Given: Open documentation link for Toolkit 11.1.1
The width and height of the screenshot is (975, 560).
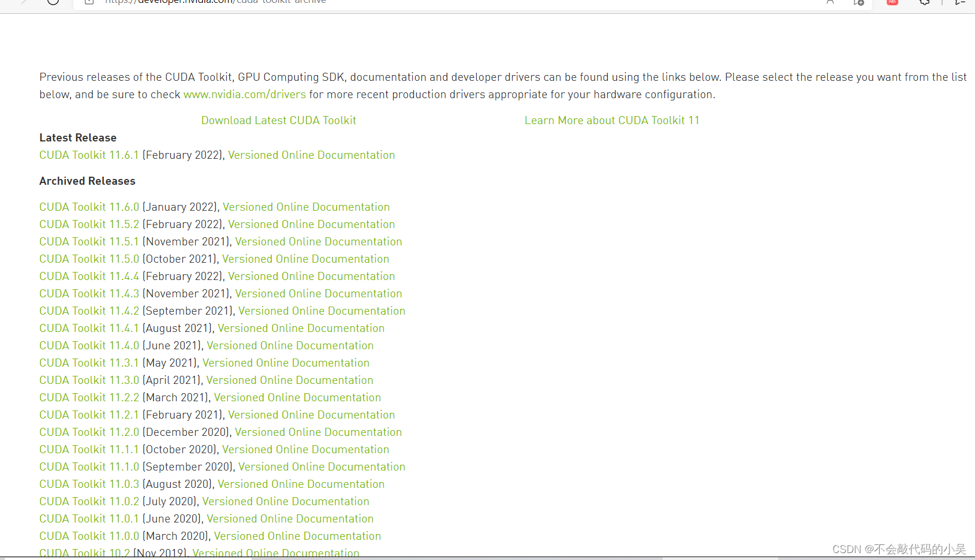Looking at the screenshot, I should (306, 450).
